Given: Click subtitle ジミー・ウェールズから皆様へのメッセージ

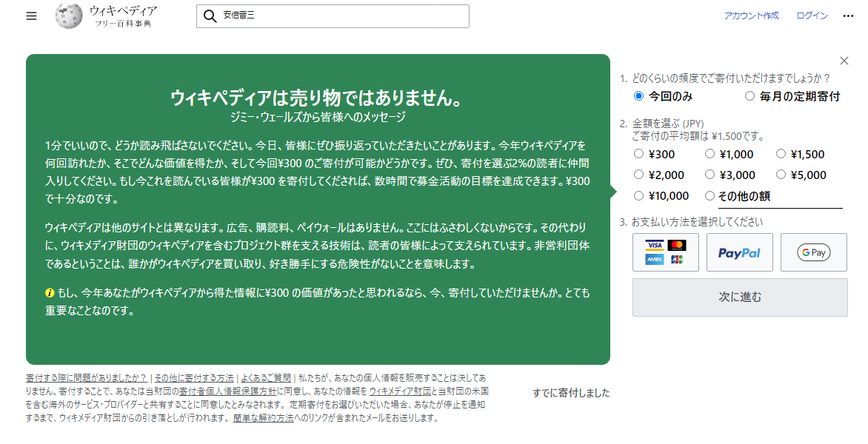Looking at the screenshot, I should pyautogui.click(x=318, y=117).
